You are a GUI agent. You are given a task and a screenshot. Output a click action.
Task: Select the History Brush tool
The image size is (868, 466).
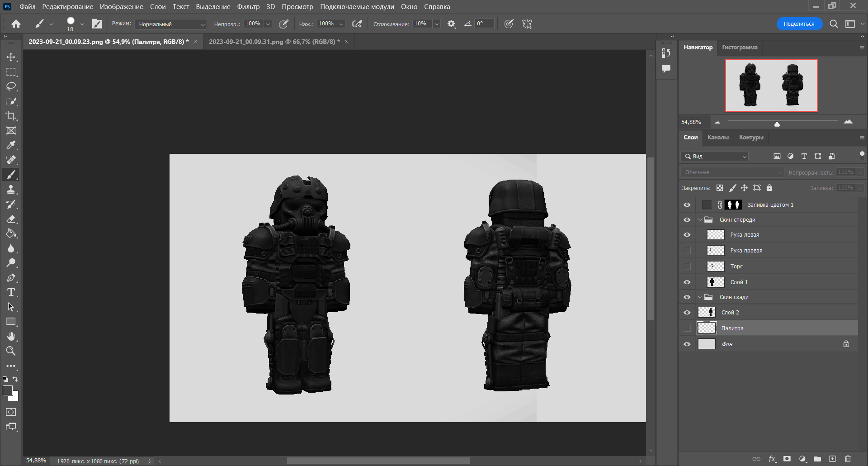[x=11, y=204]
